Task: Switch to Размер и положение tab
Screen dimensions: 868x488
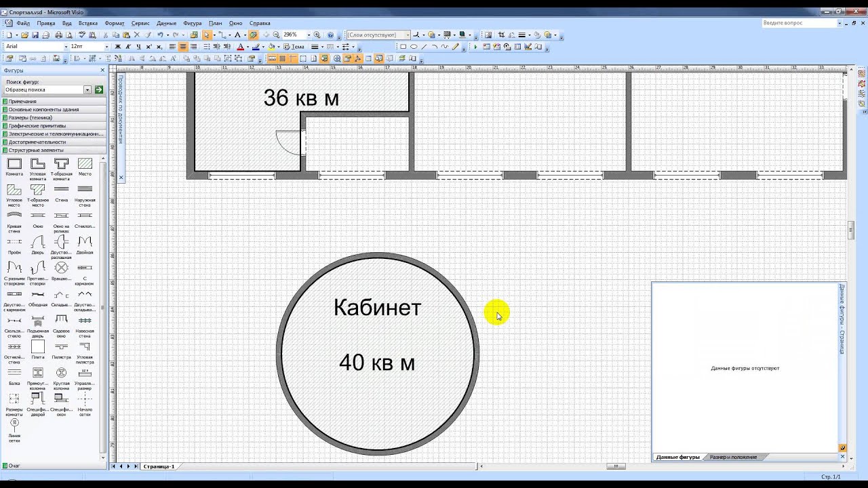Action: (x=733, y=457)
